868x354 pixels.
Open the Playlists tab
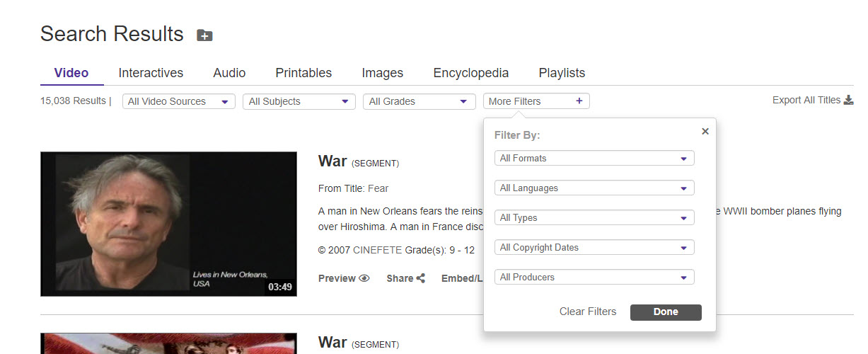[x=562, y=73]
